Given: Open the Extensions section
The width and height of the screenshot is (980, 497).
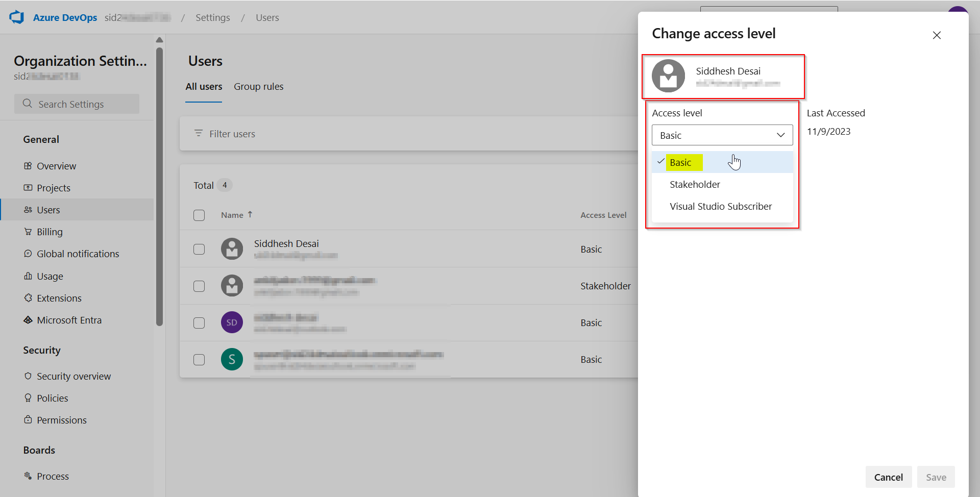Looking at the screenshot, I should click(x=59, y=297).
